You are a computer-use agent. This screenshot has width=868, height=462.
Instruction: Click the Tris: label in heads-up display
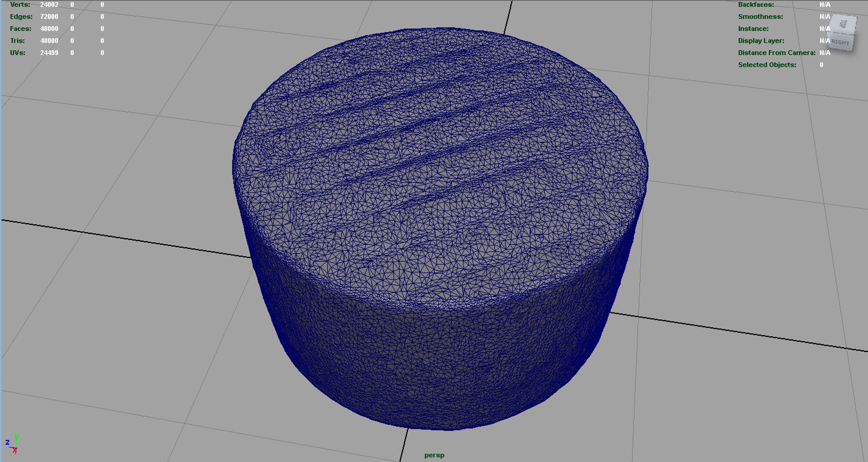click(x=17, y=41)
